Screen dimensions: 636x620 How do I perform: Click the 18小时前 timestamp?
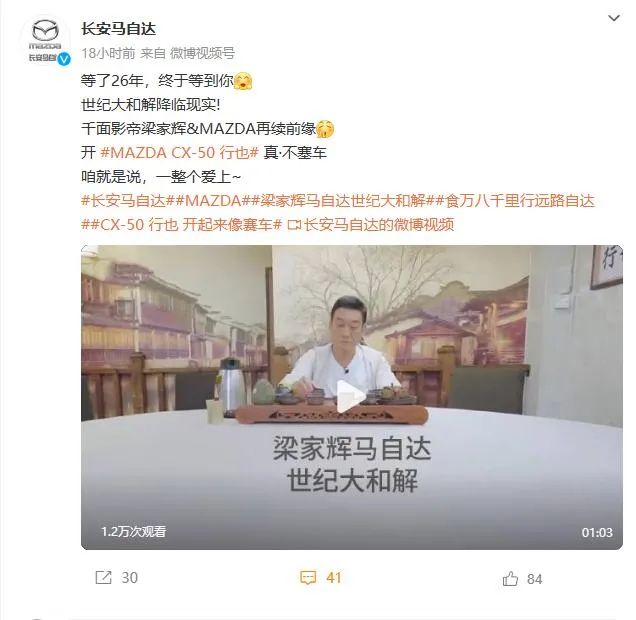108,53
